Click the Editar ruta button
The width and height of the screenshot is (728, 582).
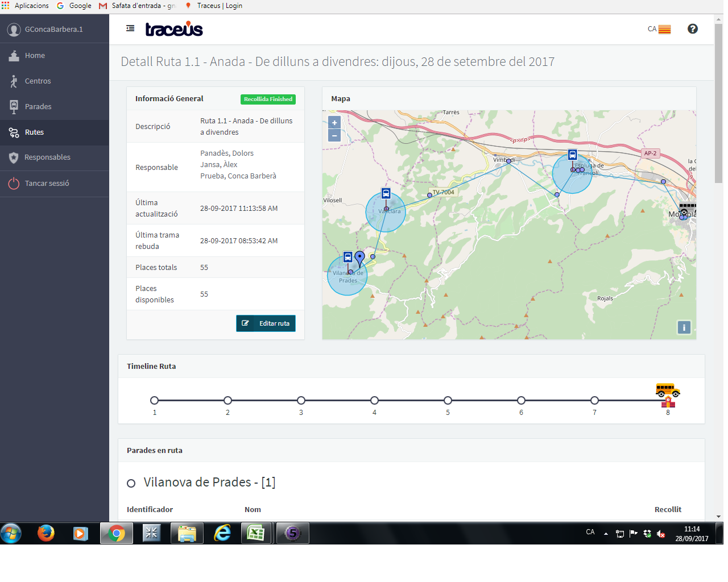coord(266,323)
